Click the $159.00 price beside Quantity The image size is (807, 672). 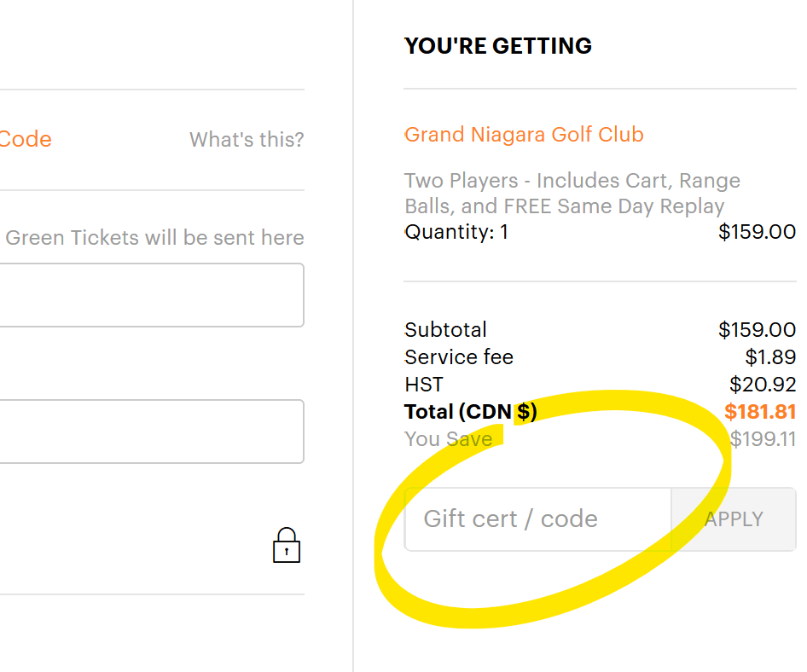click(x=757, y=232)
